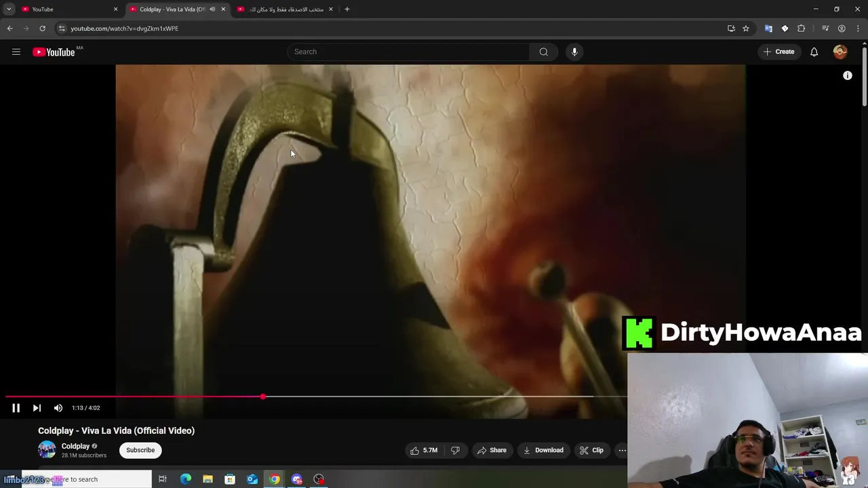Viewport: 868px width, 488px height.
Task: Show video info card icon
Action: point(847,75)
